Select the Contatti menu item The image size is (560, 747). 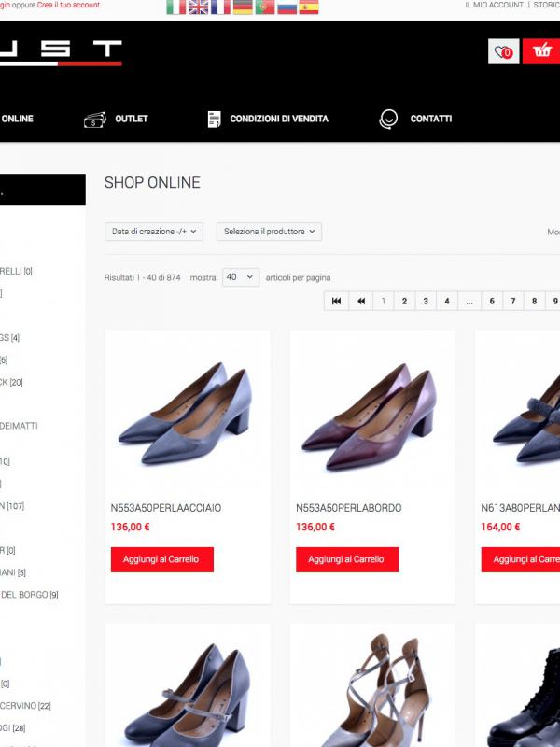[x=430, y=120]
